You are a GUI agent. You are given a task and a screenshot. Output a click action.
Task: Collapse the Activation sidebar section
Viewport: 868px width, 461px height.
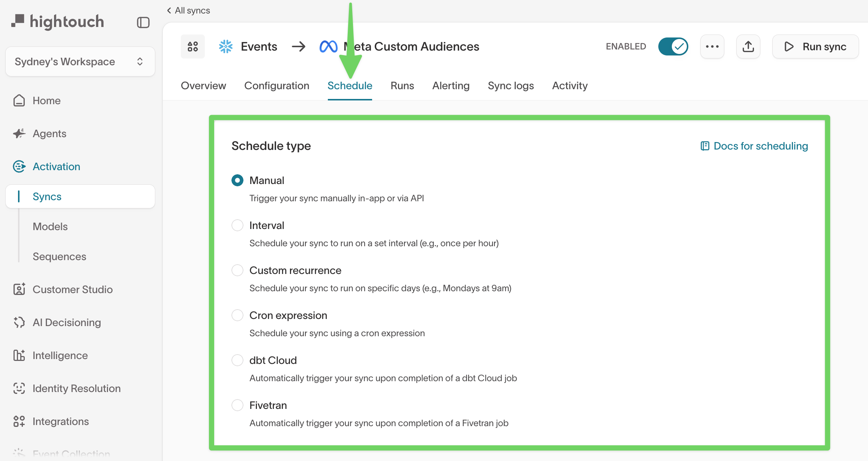[56, 166]
